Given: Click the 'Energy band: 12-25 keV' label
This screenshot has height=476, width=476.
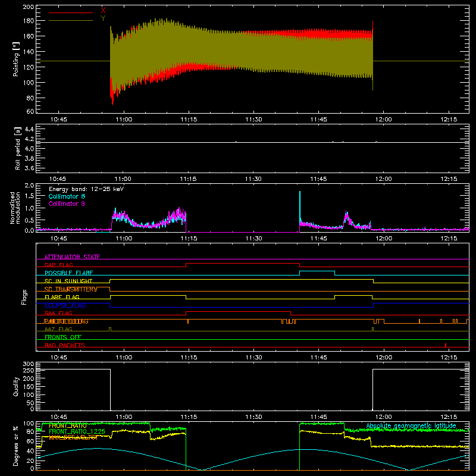Looking at the screenshot, I should tap(86, 189).
